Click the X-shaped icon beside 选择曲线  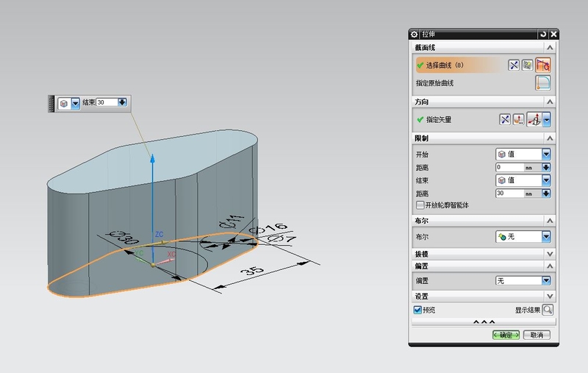pyautogui.click(x=514, y=65)
